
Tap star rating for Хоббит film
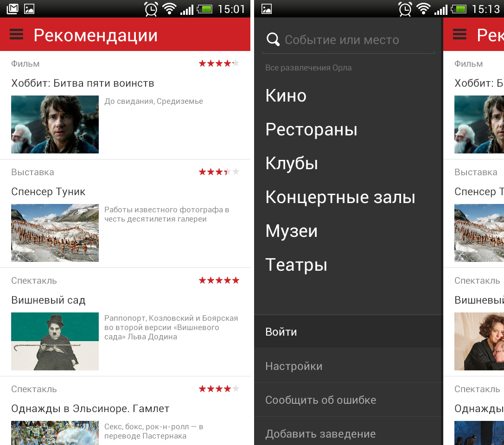point(219,64)
